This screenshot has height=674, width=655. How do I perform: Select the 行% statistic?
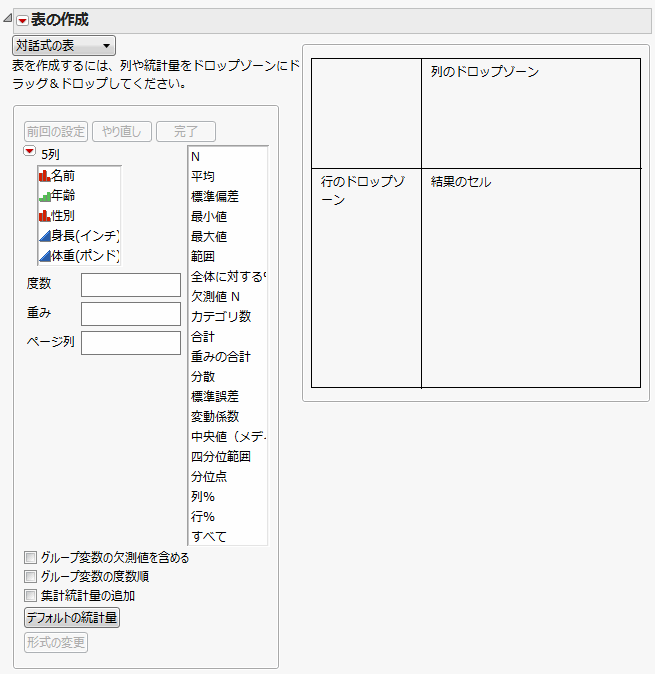228,517
